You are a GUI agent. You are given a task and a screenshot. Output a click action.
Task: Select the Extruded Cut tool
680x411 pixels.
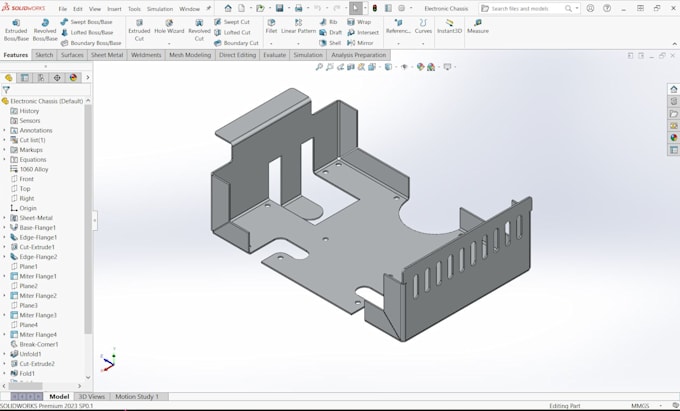coord(139,30)
